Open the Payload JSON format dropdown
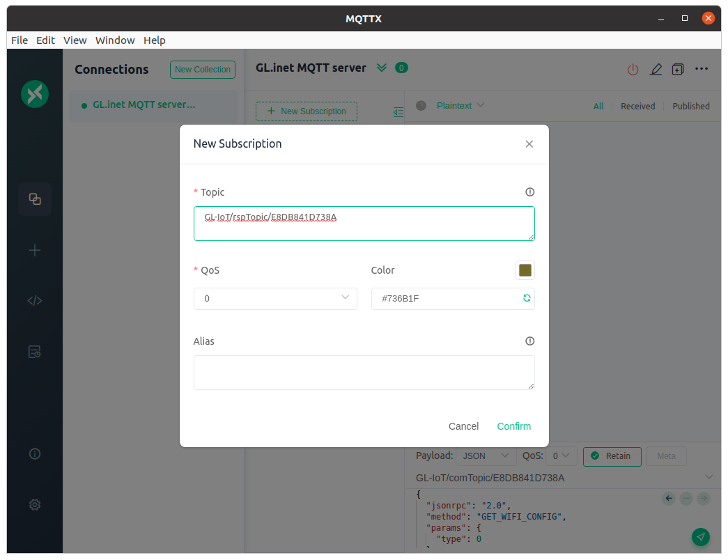The image size is (728, 560). (x=486, y=456)
